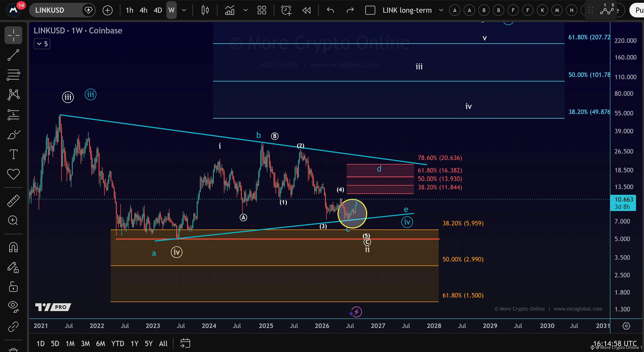Start bar replay mode
Screen dimensions: 644x352
[x=307, y=10]
